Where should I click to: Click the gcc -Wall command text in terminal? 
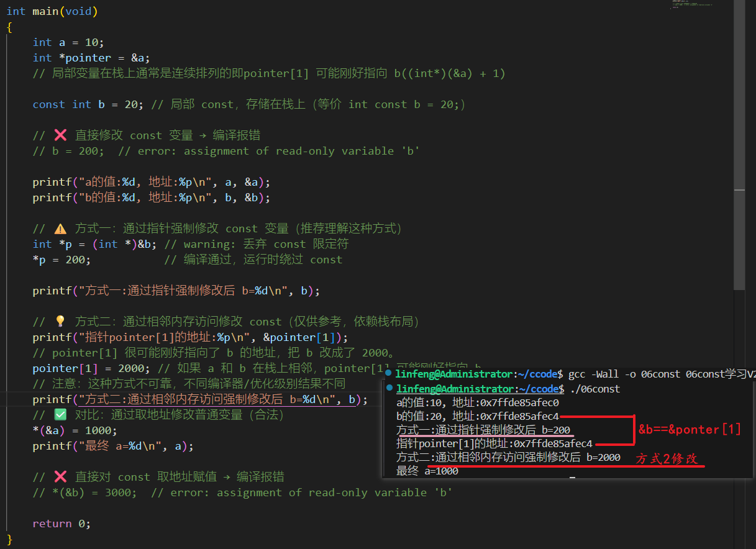(590, 374)
